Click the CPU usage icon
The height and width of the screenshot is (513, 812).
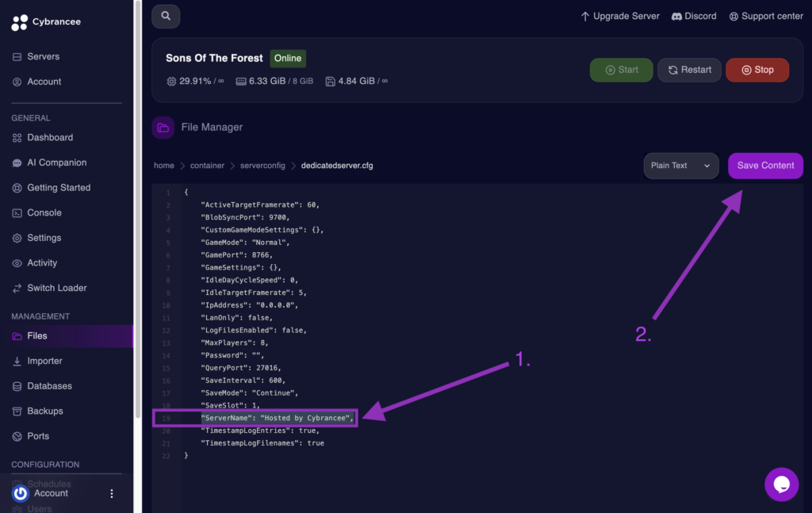(171, 82)
